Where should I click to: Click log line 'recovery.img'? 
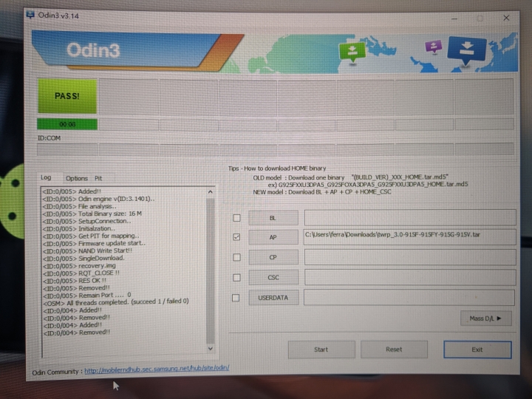pos(79,266)
